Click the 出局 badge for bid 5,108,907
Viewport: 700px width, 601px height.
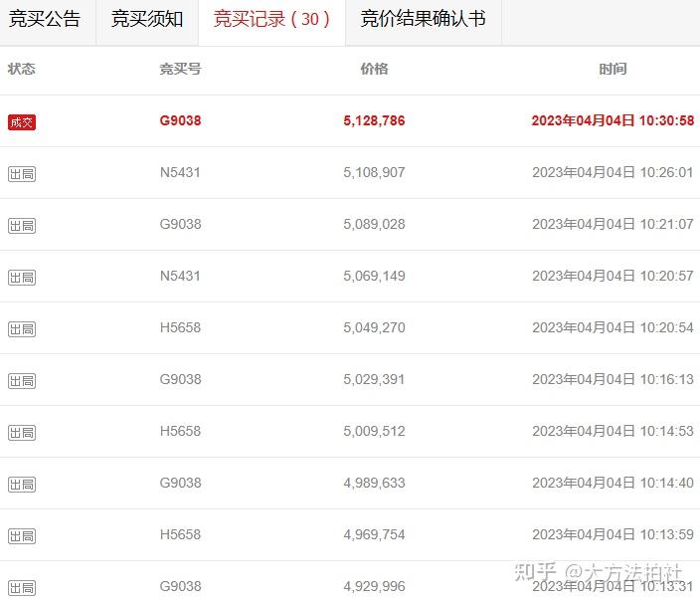pos(22,174)
